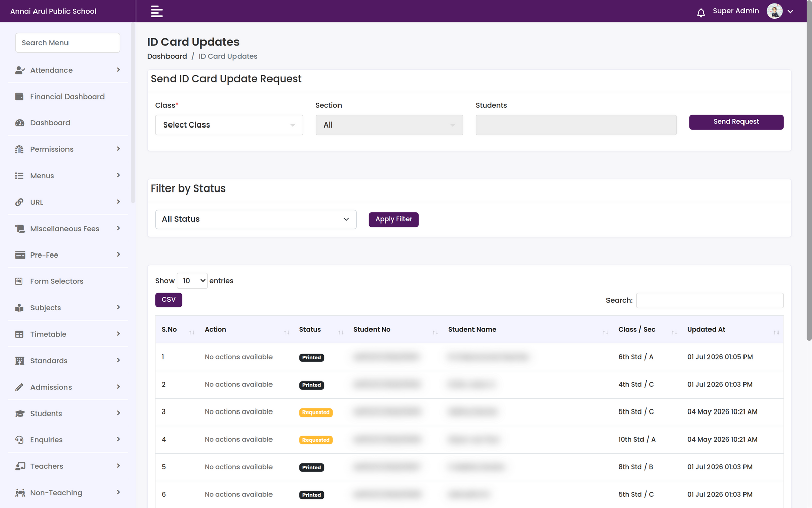Screen dimensions: 812x508
Task: Click '01 Jul 2026 01:05 PM' cell
Action: click(720, 357)
